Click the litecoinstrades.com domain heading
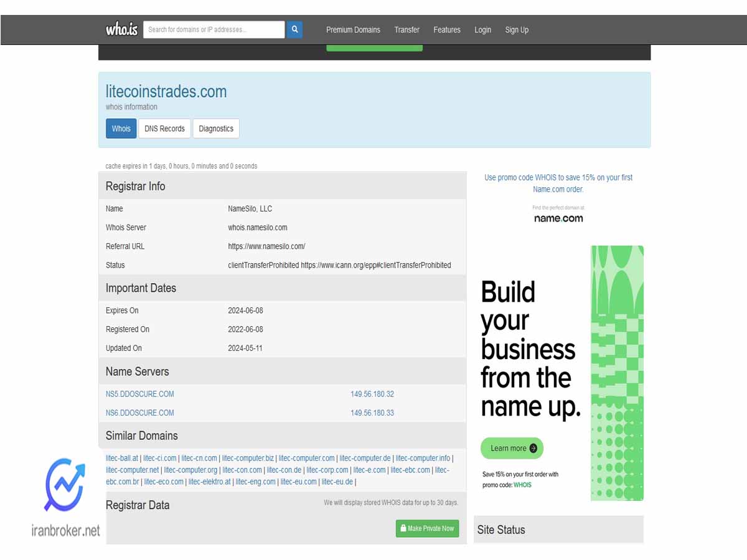This screenshot has height=560, width=747. point(166,91)
